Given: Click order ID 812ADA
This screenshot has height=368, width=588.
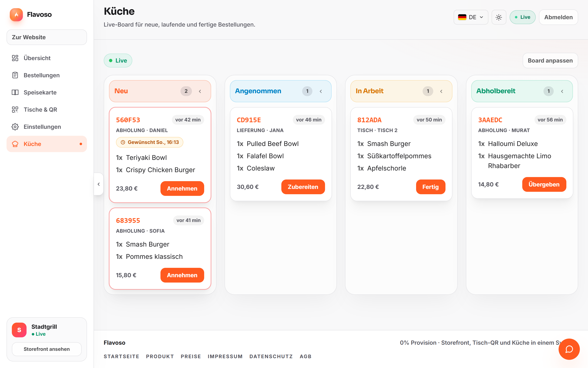Looking at the screenshot, I should [369, 120].
